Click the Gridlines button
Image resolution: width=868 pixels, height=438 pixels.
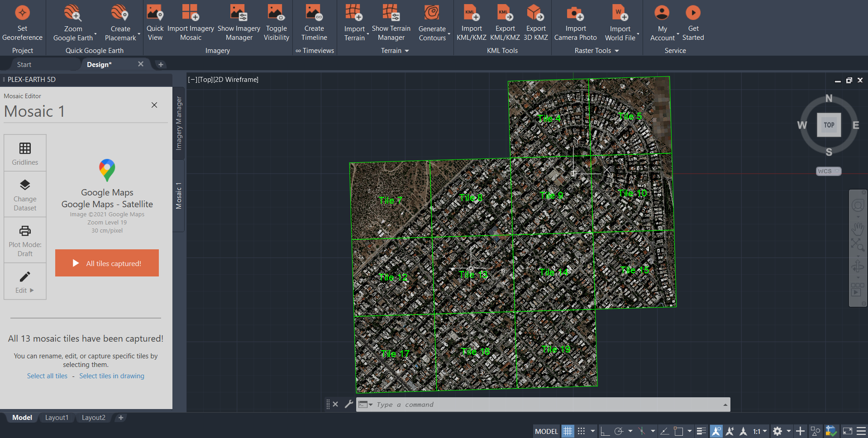tap(25, 153)
